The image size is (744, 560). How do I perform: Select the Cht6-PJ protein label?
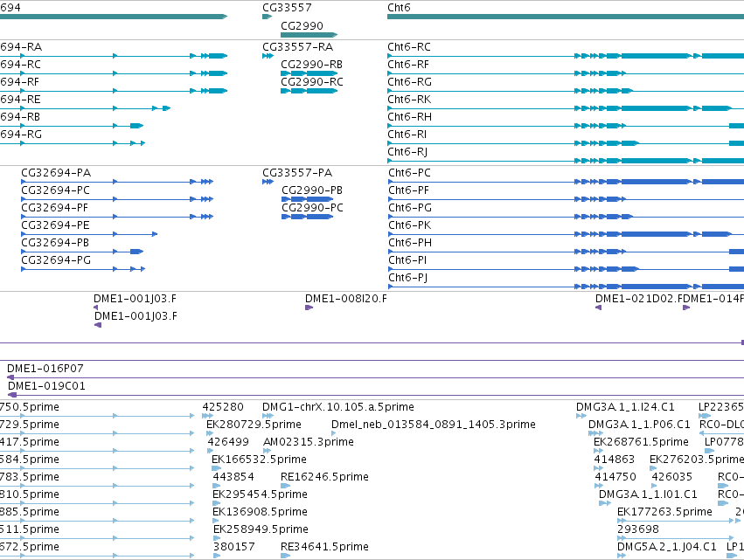[x=408, y=279]
